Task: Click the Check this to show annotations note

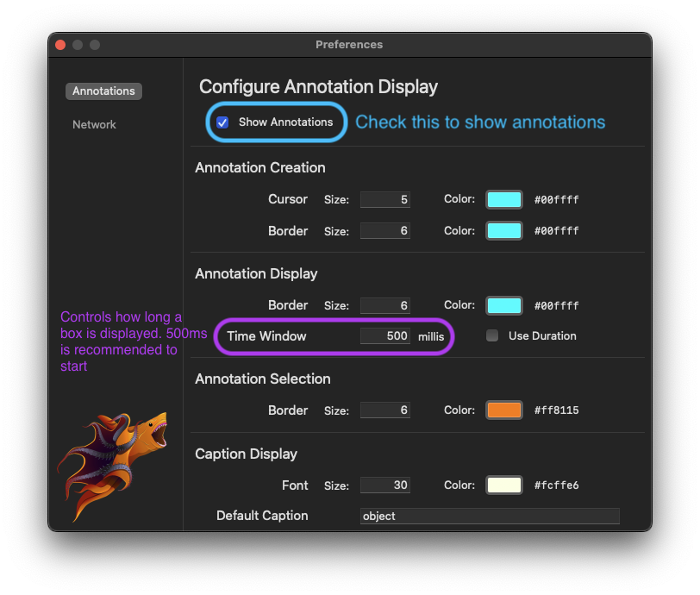Action: coord(480,122)
